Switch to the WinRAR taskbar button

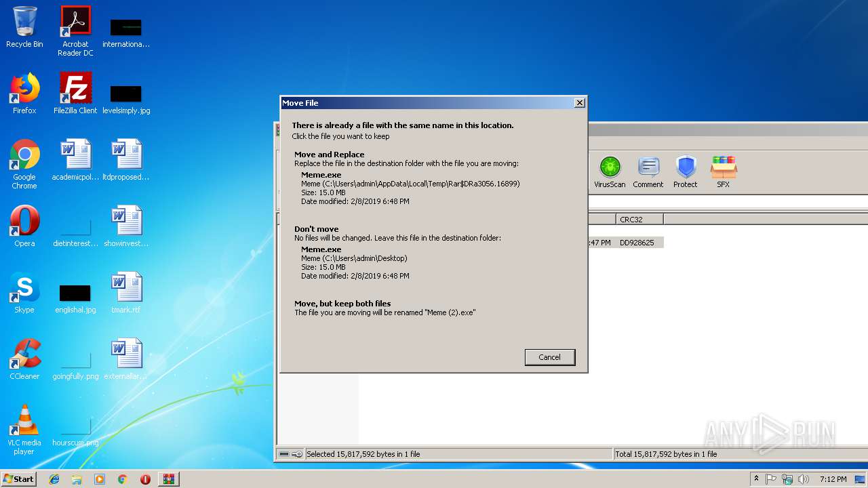tap(168, 479)
